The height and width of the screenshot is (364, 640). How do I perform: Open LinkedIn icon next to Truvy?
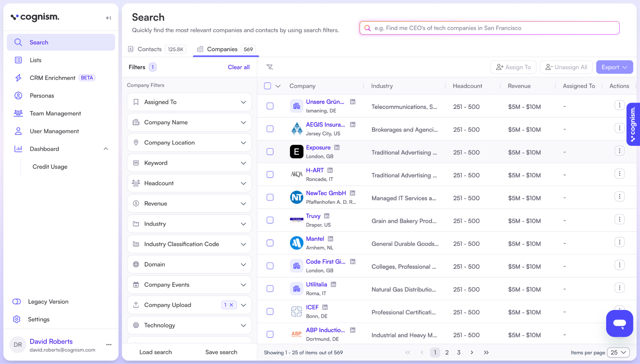coord(327,216)
